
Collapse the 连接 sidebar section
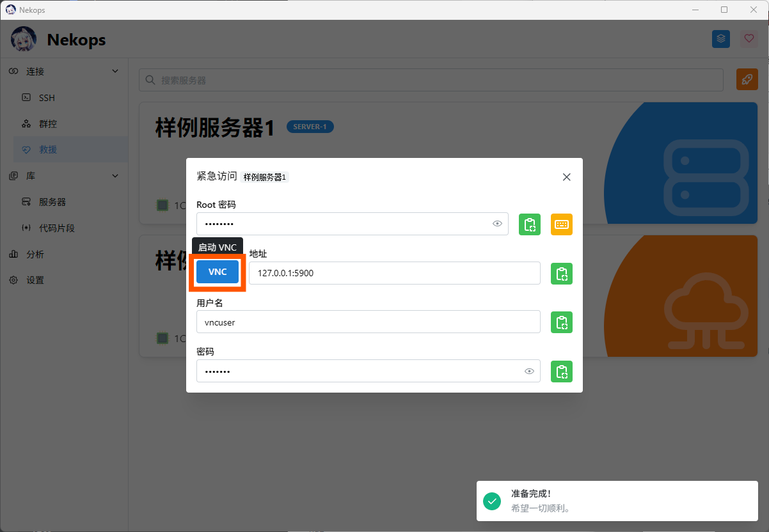(115, 71)
